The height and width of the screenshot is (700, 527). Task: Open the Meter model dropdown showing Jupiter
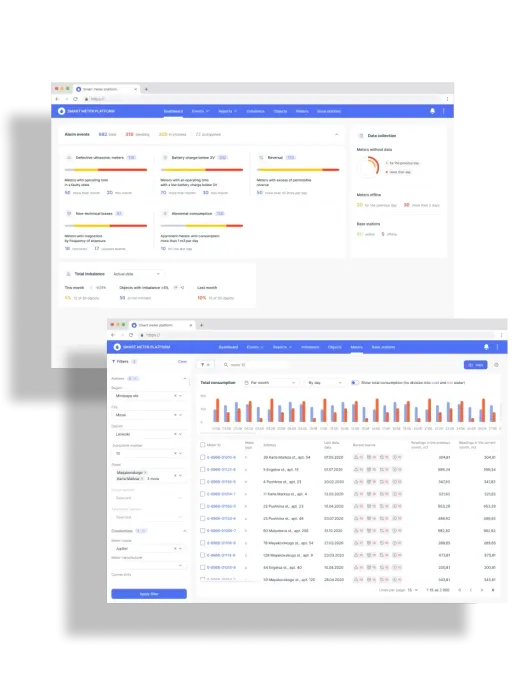click(x=148, y=548)
